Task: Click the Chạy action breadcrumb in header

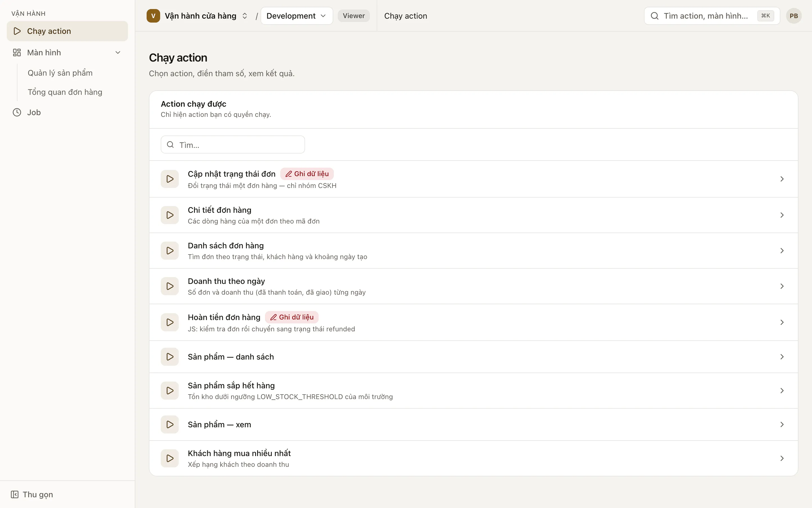Action: 405,16
